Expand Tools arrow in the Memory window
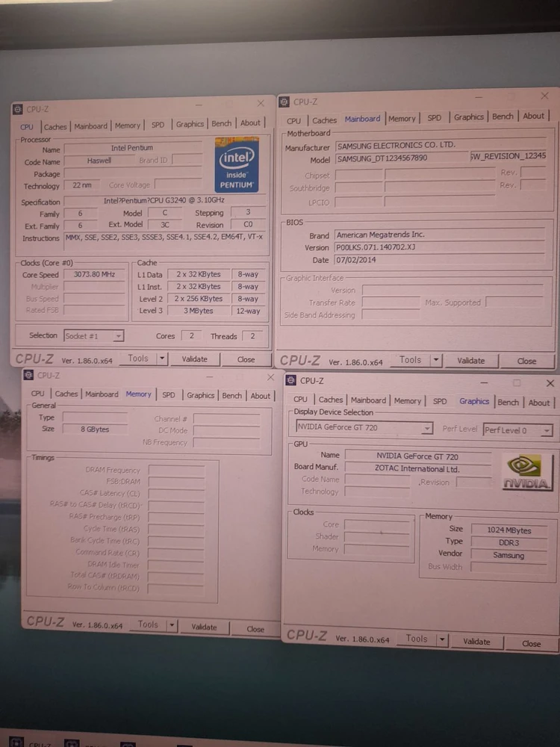560x747 pixels. click(x=172, y=625)
